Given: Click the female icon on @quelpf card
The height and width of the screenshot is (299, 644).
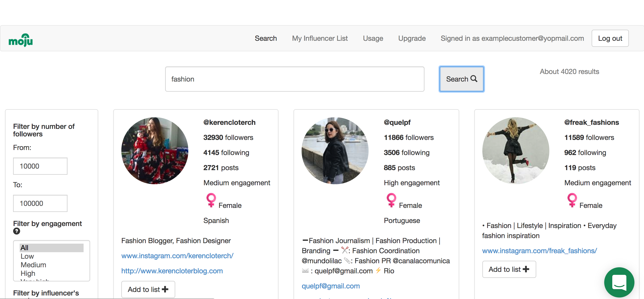Looking at the screenshot, I should [391, 200].
